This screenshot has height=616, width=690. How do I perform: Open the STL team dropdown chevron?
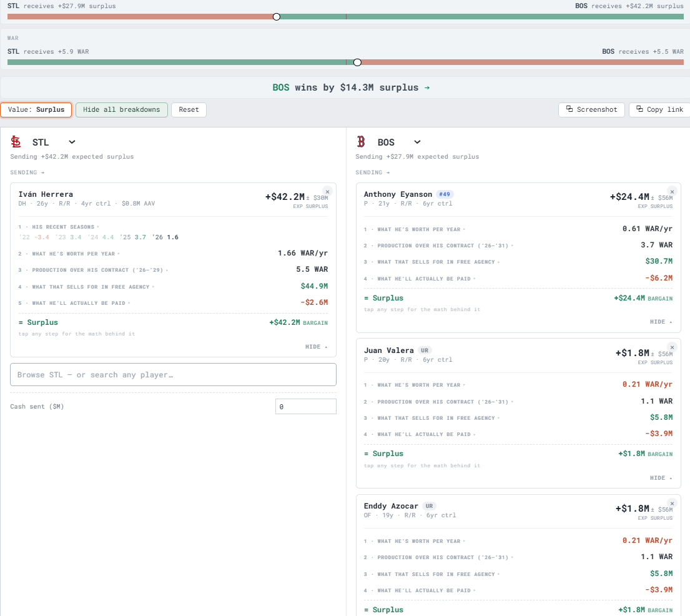[x=72, y=142]
